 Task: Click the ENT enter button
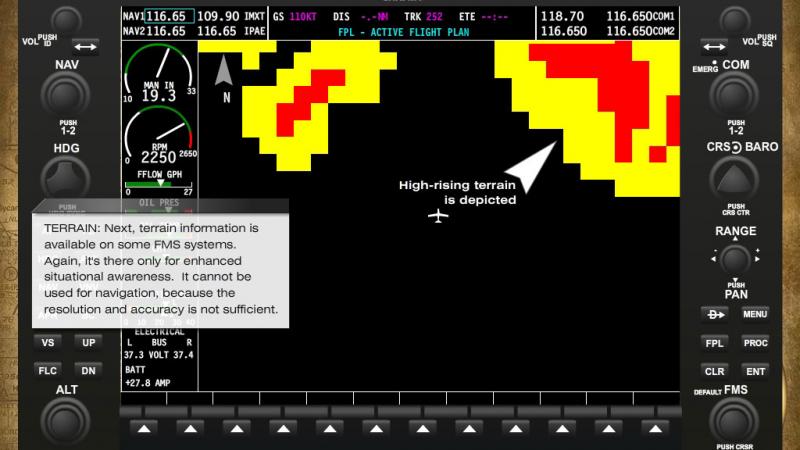[755, 371]
